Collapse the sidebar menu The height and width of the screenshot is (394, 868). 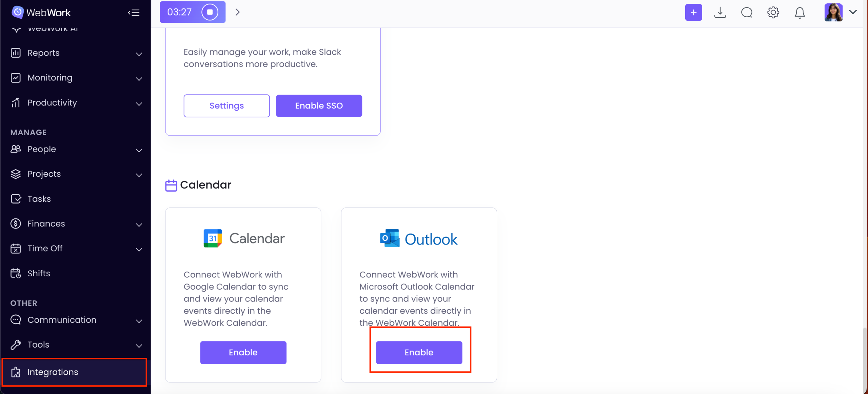pyautogui.click(x=134, y=13)
